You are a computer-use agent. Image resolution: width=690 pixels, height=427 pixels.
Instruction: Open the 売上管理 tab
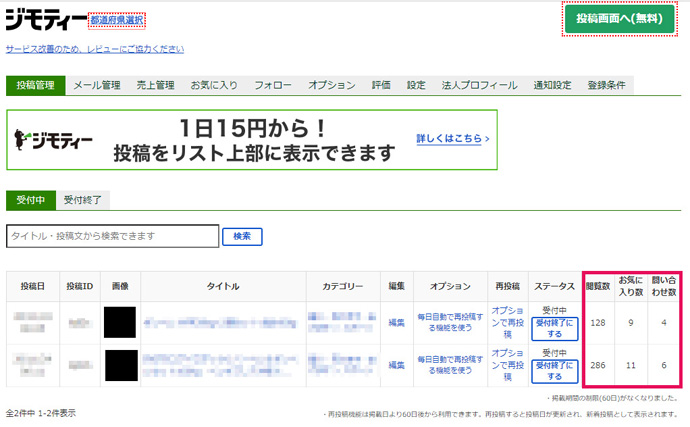pos(154,86)
